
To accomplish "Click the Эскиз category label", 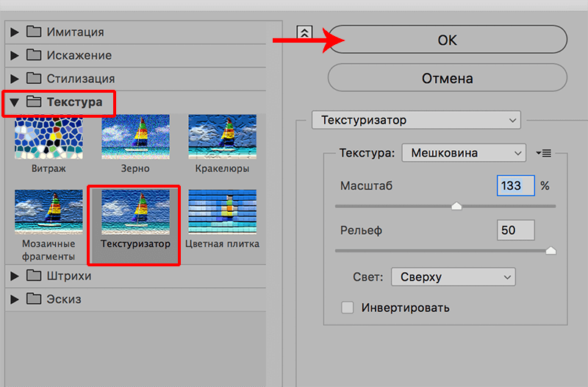I will click(64, 299).
